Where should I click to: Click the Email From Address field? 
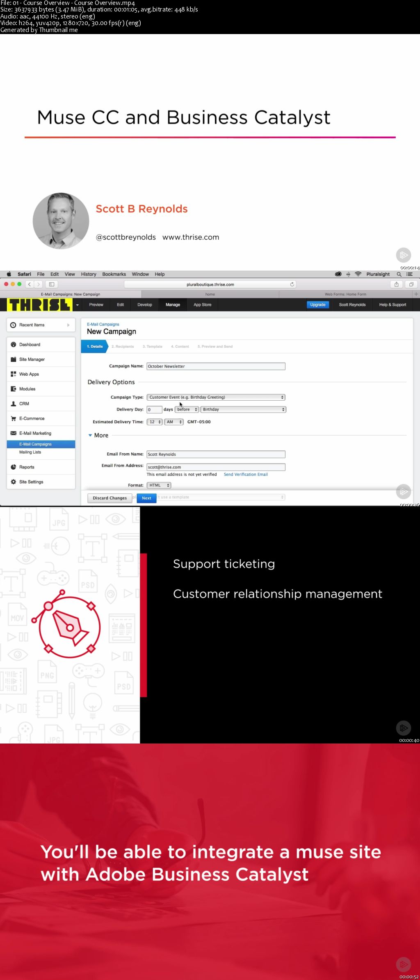click(x=216, y=467)
